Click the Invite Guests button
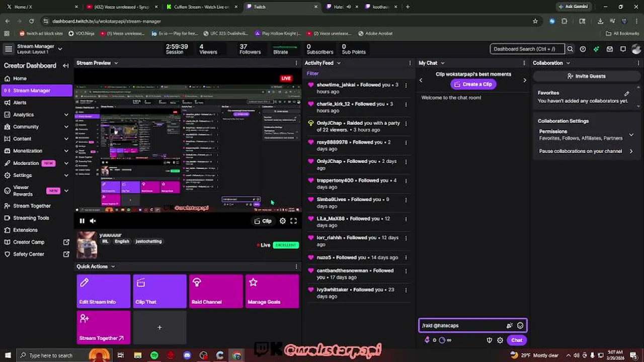Viewport: 644px width, 362px height. click(587, 76)
